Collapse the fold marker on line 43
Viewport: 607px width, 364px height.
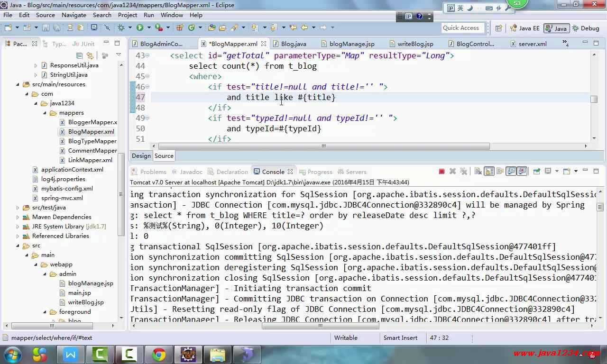click(147, 55)
